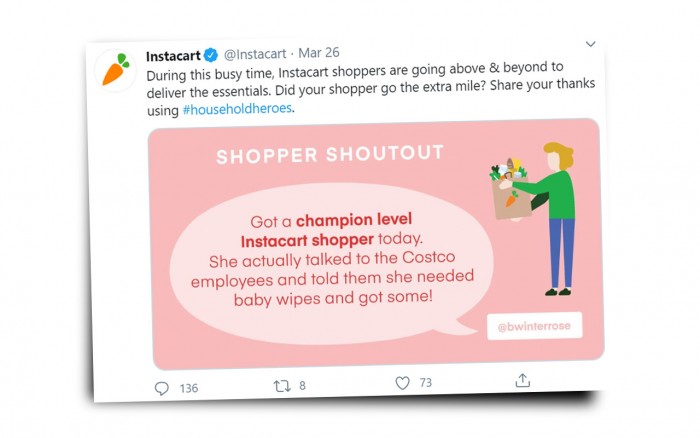Click the 73 likes count
This screenshot has height=438, width=700.
(426, 382)
